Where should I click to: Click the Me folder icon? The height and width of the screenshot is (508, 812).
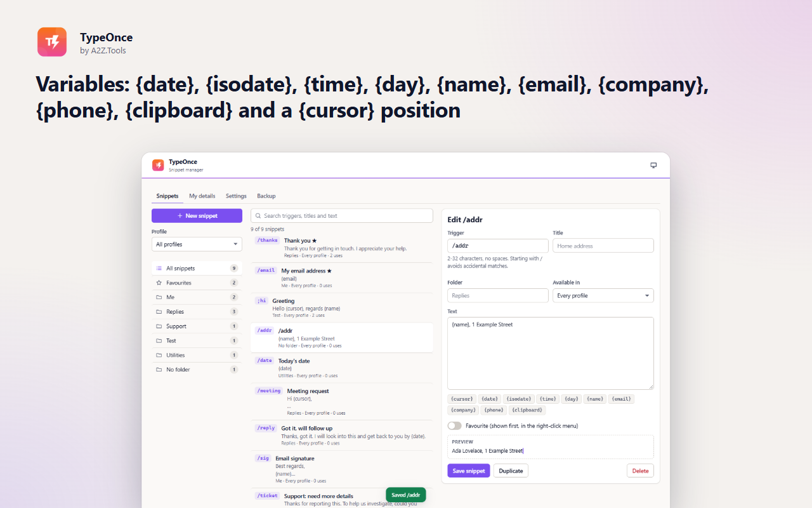(x=159, y=297)
